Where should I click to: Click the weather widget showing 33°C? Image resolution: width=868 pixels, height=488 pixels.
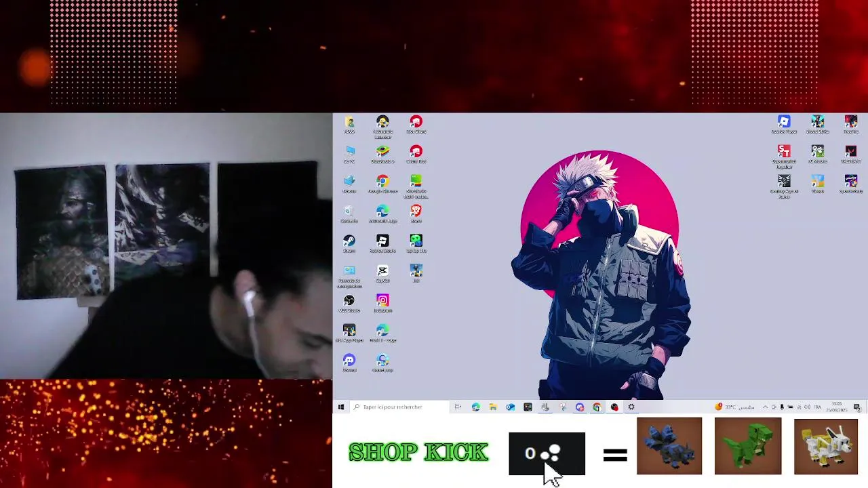[x=735, y=407]
